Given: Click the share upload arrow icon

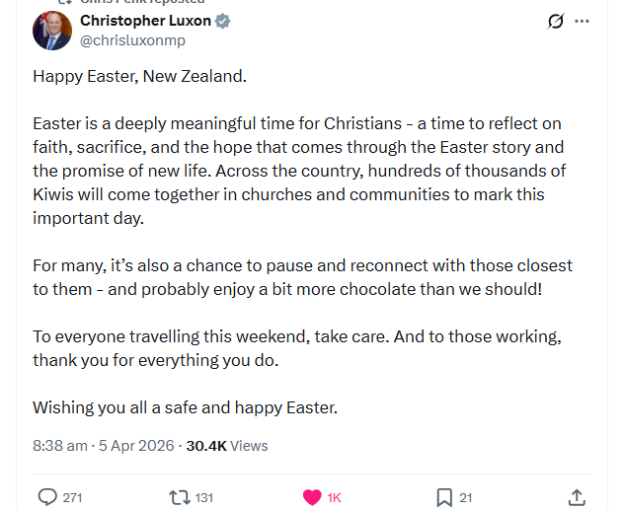Looking at the screenshot, I should pyautogui.click(x=576, y=497).
